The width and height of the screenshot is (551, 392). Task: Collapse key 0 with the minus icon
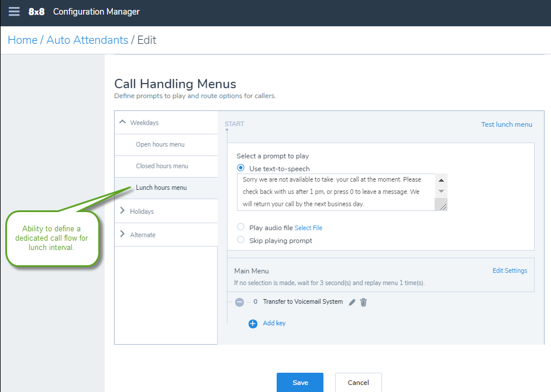pos(239,302)
